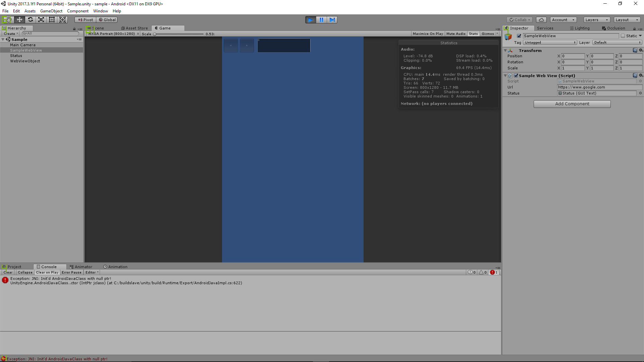Clear the console

pos(8,273)
